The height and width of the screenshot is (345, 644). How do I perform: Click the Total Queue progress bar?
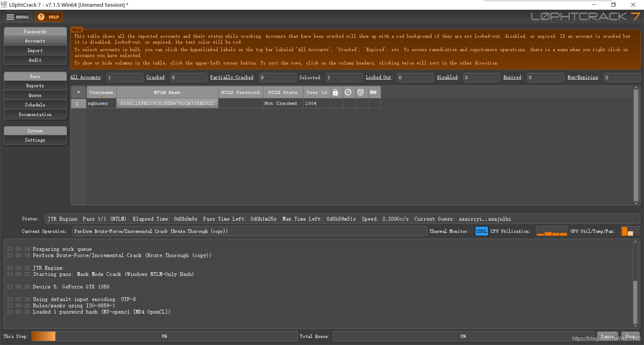(x=463, y=336)
